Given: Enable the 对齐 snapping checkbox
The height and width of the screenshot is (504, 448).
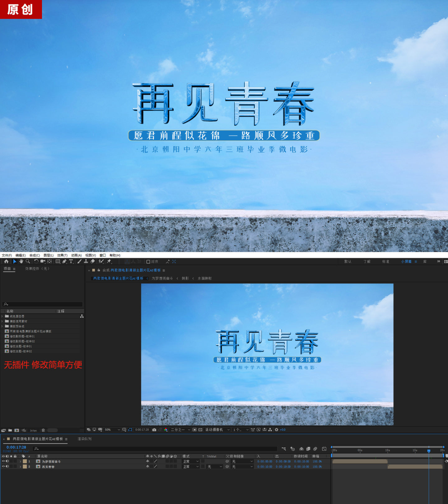Looking at the screenshot, I should [148, 262].
